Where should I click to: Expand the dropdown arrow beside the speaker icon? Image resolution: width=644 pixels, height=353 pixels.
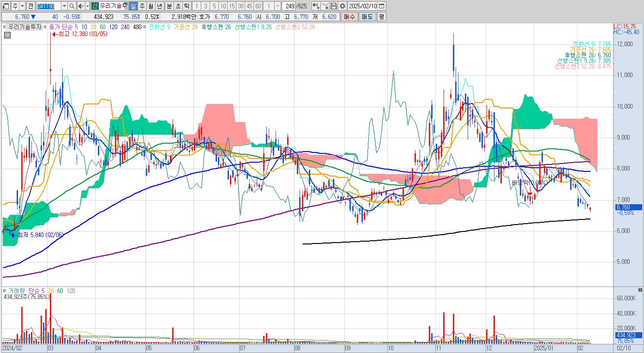coord(87,6)
